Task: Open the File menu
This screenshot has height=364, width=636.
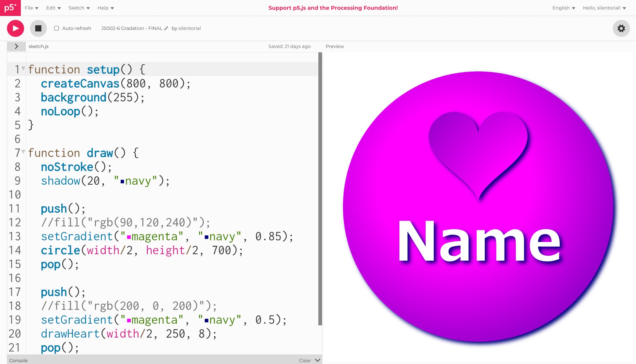Action: (x=31, y=8)
